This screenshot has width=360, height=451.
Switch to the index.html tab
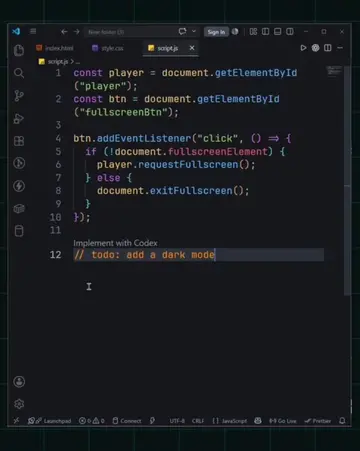click(55, 48)
